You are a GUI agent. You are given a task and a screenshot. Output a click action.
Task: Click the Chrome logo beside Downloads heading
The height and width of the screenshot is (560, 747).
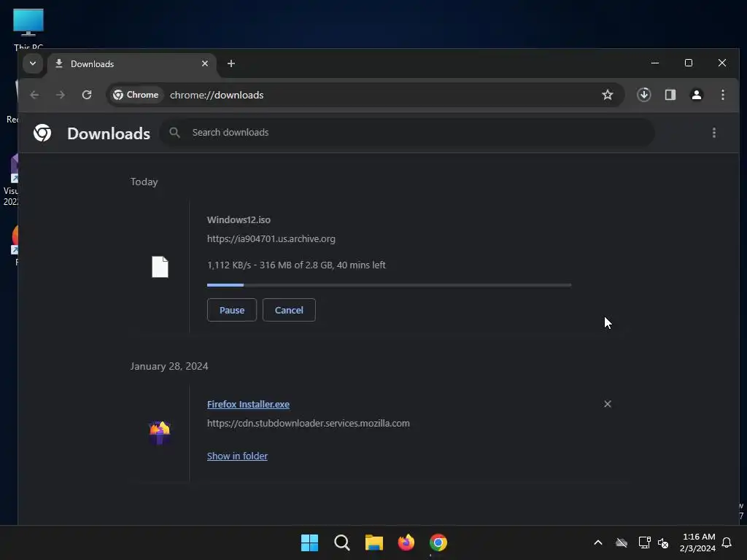point(42,133)
